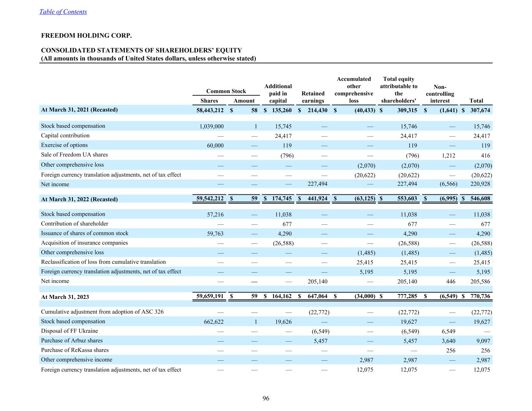
Task: Click the Disposal of FF Ukraine row label
Action: click(x=69, y=331)
